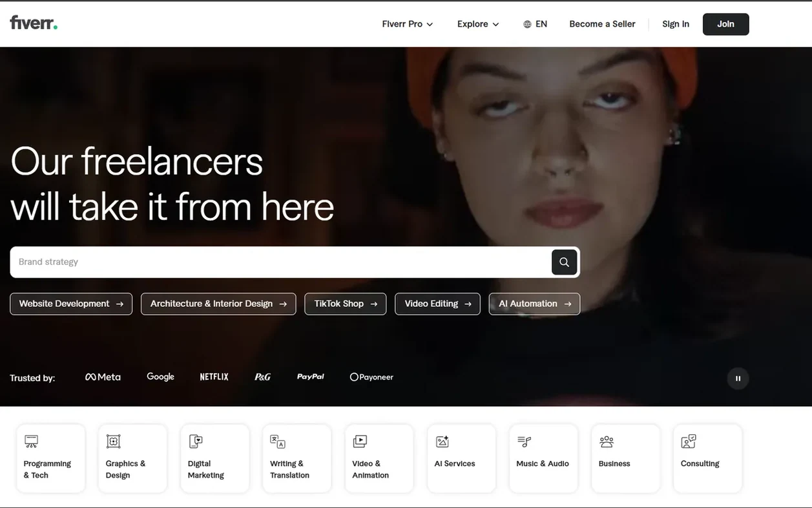Expand the Fiverr Pro dropdown
Image resolution: width=812 pixels, height=508 pixels.
click(407, 24)
